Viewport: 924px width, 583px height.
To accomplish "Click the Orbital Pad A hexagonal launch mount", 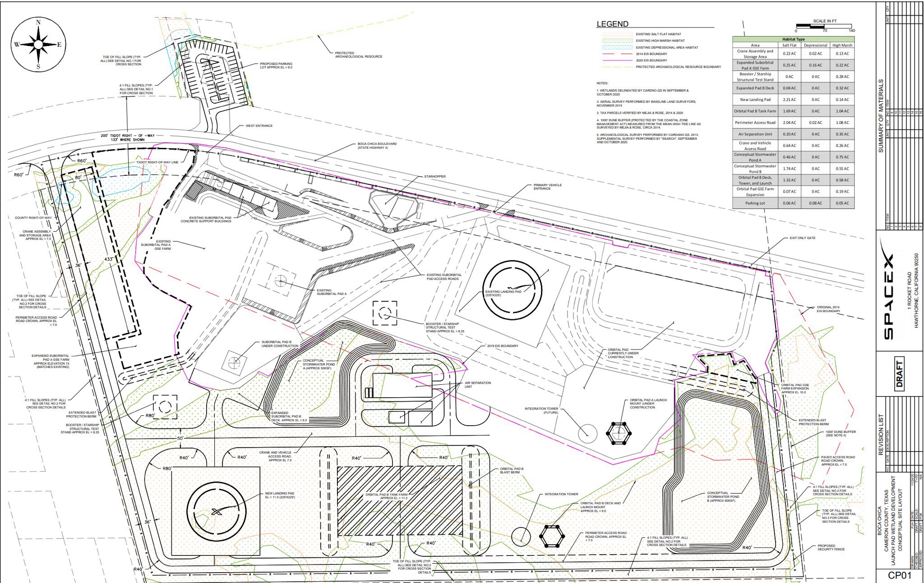I will coord(618,433).
